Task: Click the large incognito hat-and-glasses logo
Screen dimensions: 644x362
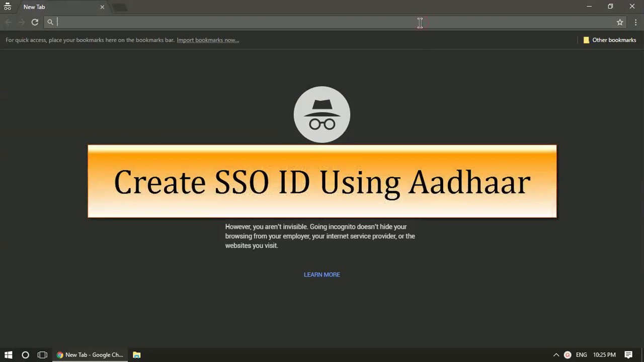Action: point(322,115)
